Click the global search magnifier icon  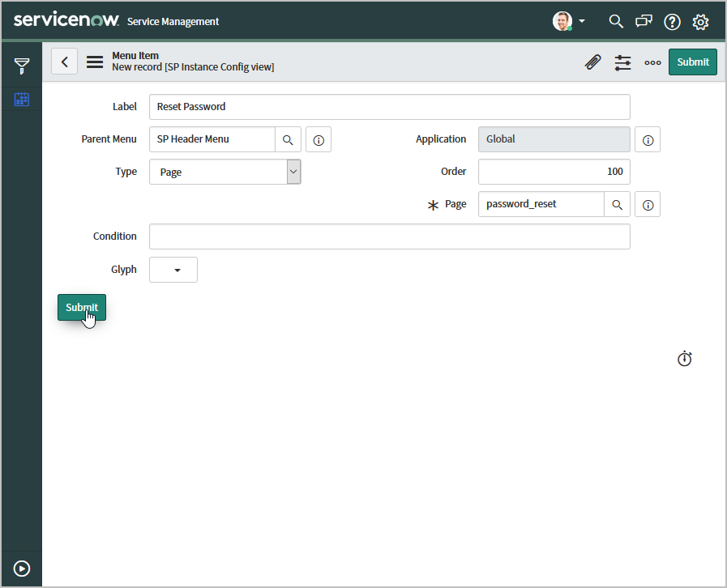coord(616,21)
